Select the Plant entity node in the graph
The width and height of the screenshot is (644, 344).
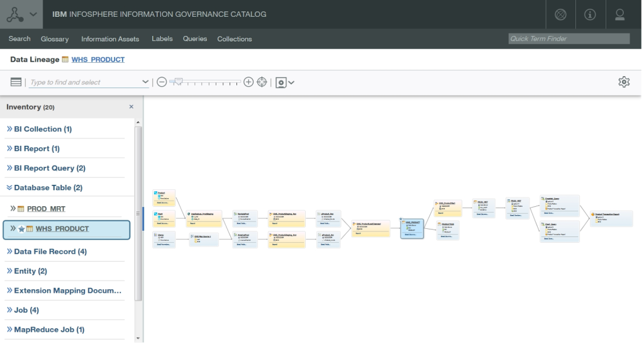[164, 218]
